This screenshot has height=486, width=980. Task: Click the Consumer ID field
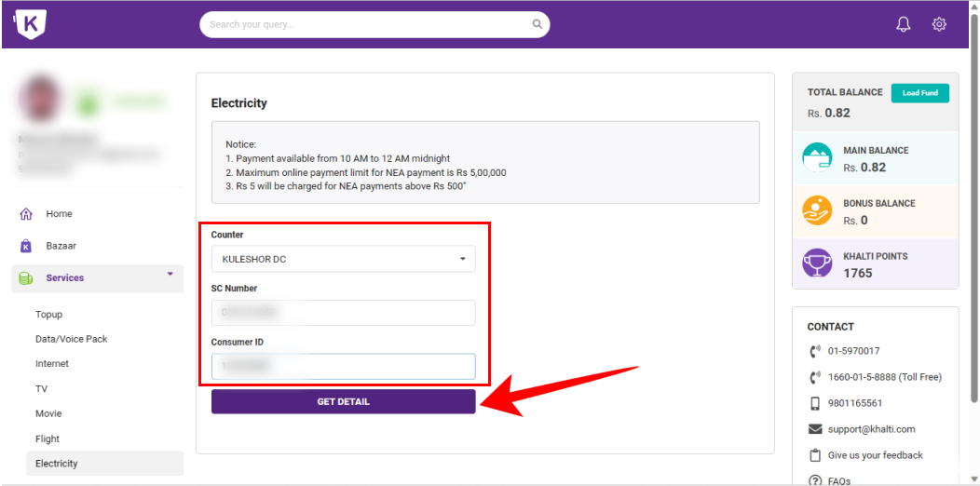343,367
